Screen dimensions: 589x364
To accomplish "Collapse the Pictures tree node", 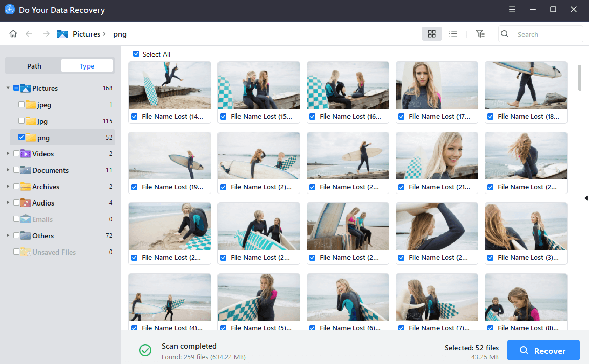I will 8,88.
